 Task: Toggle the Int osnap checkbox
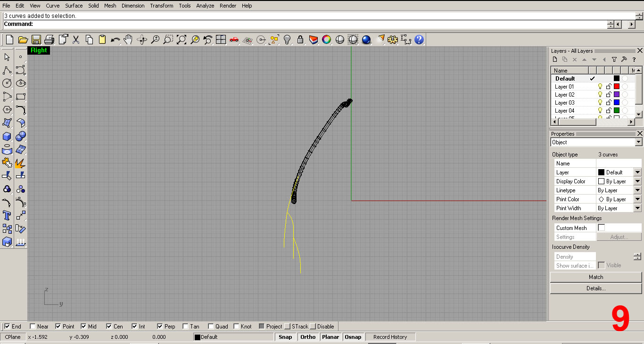(134, 326)
